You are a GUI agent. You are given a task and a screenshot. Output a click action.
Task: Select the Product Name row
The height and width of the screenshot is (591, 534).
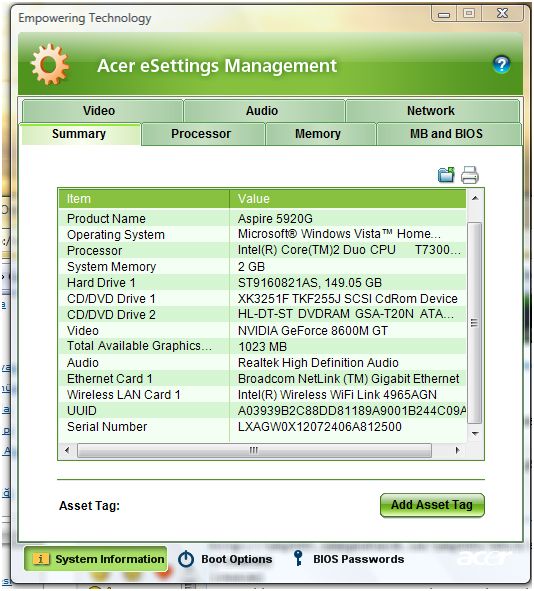coord(262,219)
